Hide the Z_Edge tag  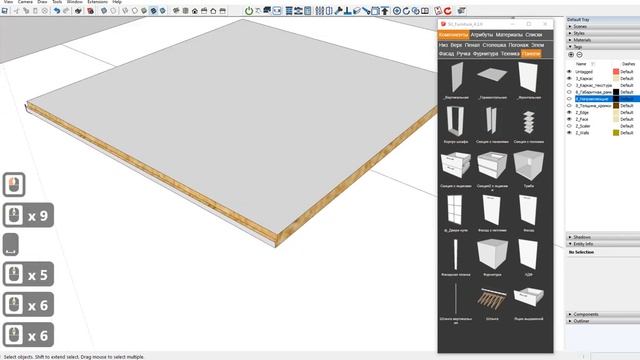click(569, 112)
